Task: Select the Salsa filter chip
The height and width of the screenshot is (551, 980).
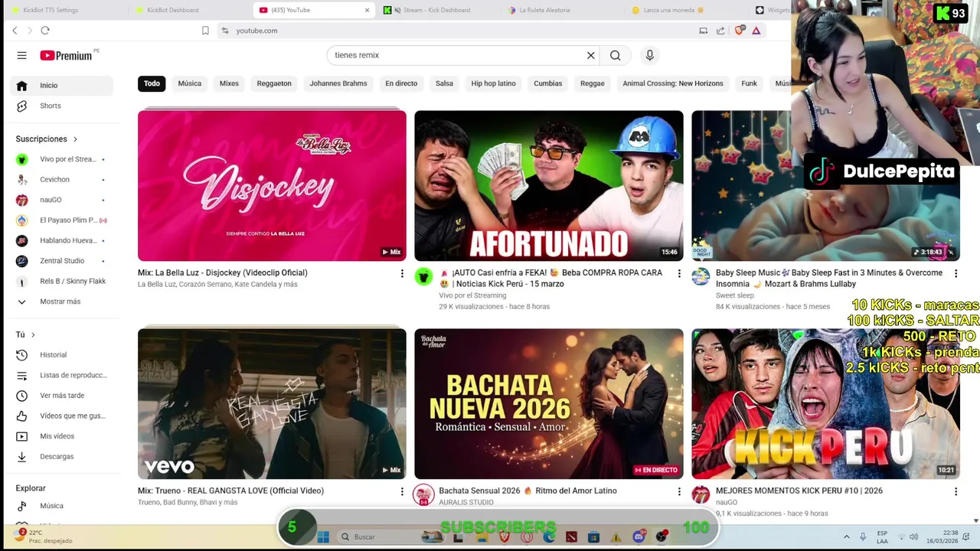Action: pos(444,83)
